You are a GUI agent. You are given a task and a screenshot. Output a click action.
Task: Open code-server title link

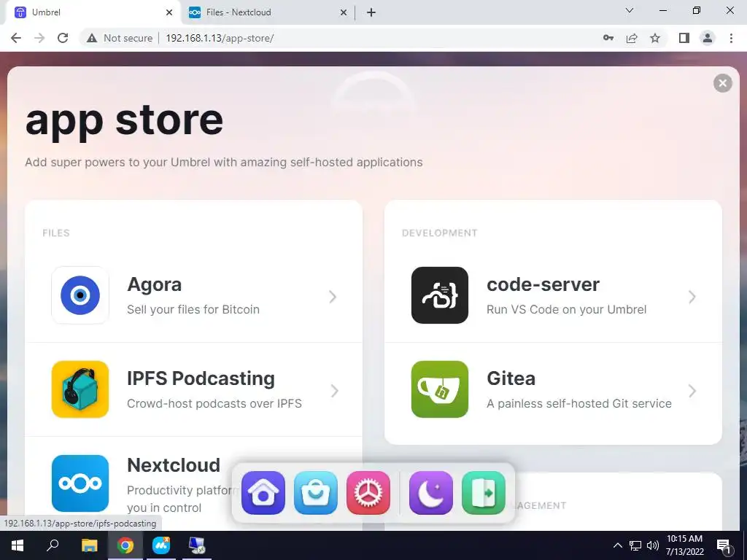coord(543,285)
